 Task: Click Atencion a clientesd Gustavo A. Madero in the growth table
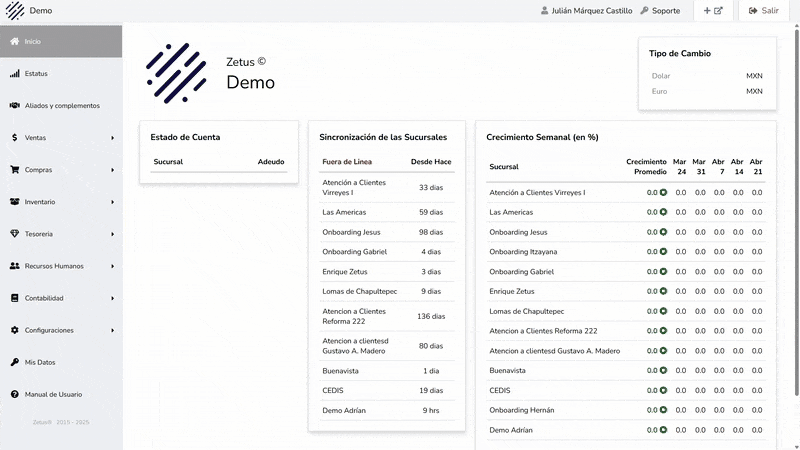(x=555, y=351)
